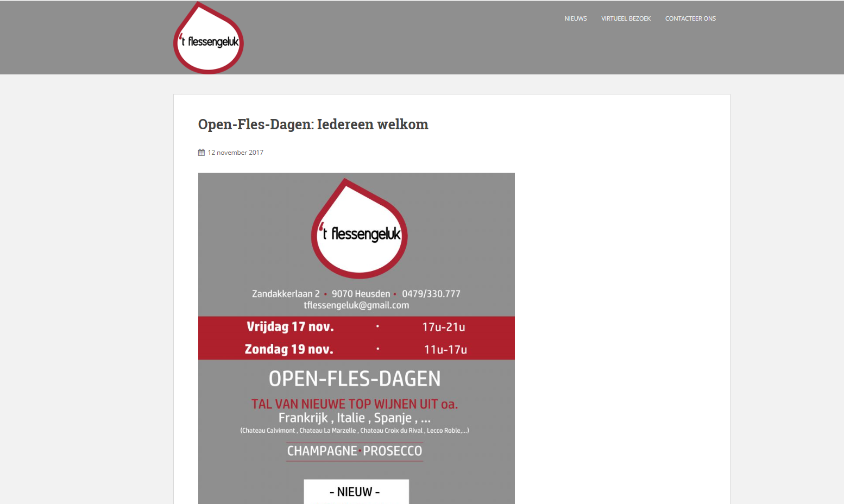Click the Chateau Calvimont wines list line

(355, 431)
